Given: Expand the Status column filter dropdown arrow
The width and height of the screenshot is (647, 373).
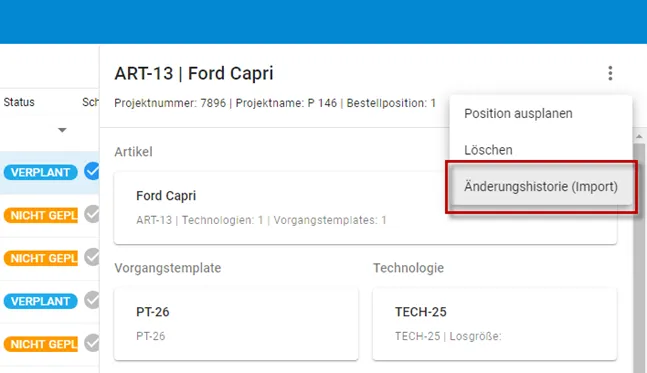Looking at the screenshot, I should (x=62, y=130).
